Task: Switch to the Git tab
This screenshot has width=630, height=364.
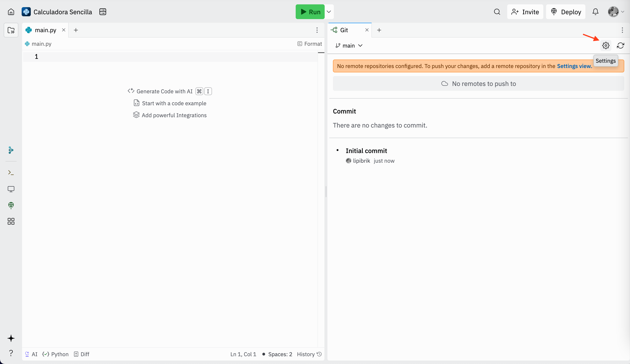Action: click(x=344, y=30)
